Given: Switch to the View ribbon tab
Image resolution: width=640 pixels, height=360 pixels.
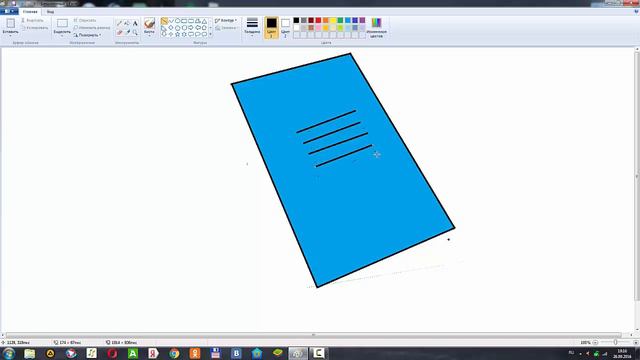Looking at the screenshot, I should (50, 12).
